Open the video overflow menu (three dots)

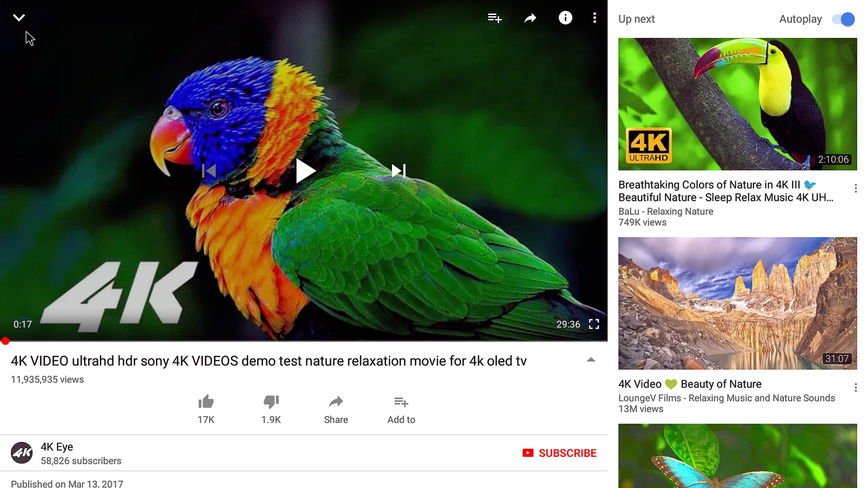595,18
